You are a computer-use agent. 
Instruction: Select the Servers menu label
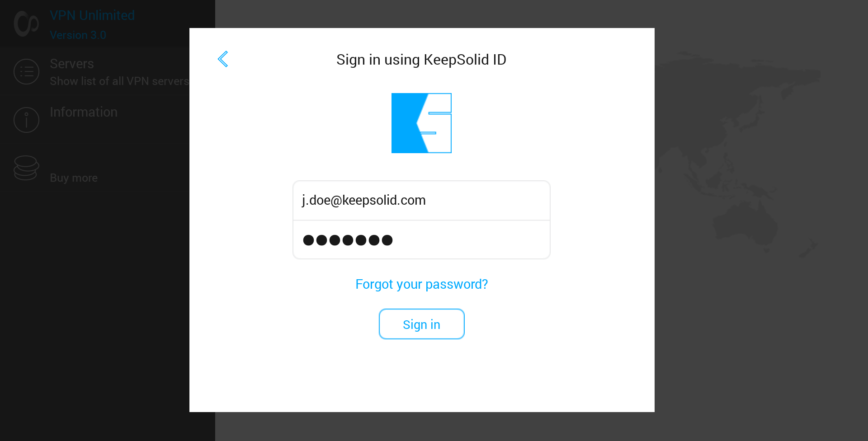pyautogui.click(x=72, y=64)
